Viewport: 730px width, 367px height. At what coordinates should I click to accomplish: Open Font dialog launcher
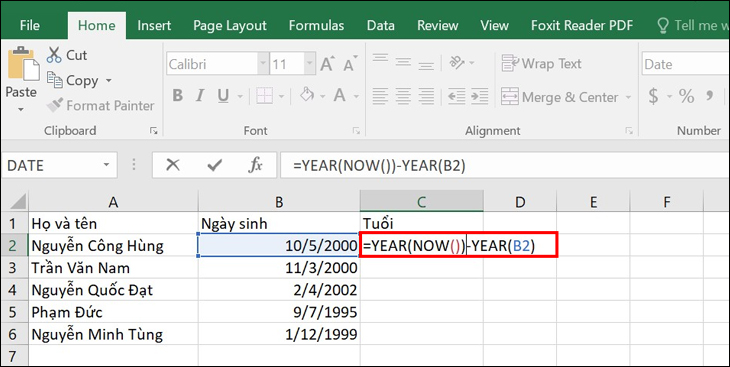point(356,131)
